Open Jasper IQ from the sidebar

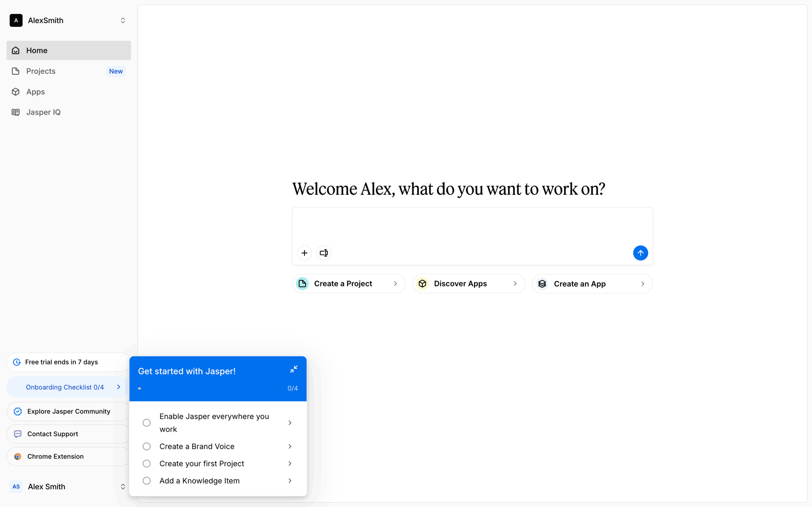pos(43,112)
